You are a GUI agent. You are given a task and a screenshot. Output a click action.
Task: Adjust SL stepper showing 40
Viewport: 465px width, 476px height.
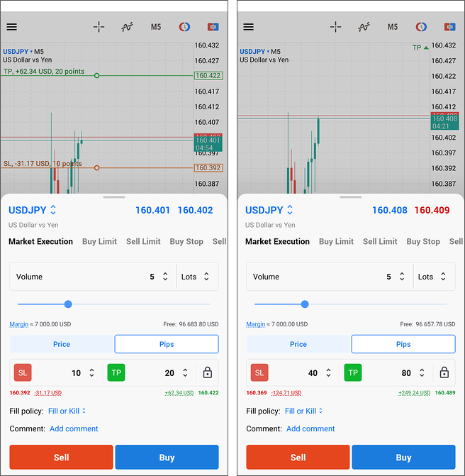[328, 373]
